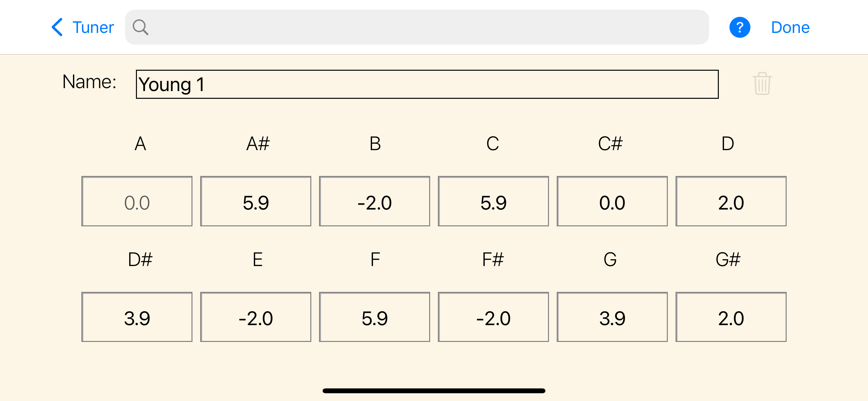Edit the offset value for note A
The image size is (868, 401).
tap(137, 201)
